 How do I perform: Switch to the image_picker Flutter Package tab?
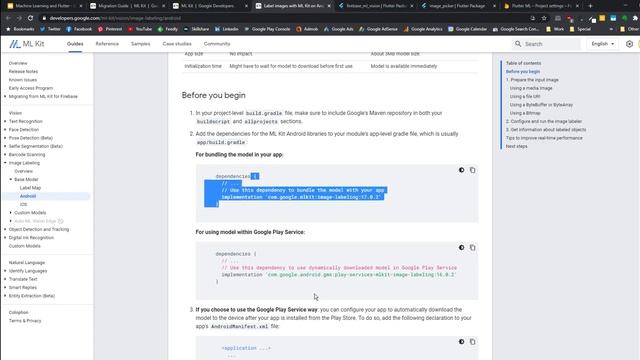pos(458,6)
